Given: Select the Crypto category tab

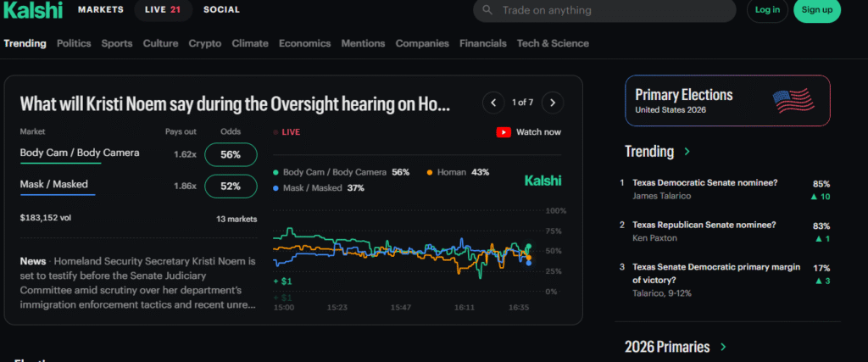Looking at the screenshot, I should (x=205, y=43).
